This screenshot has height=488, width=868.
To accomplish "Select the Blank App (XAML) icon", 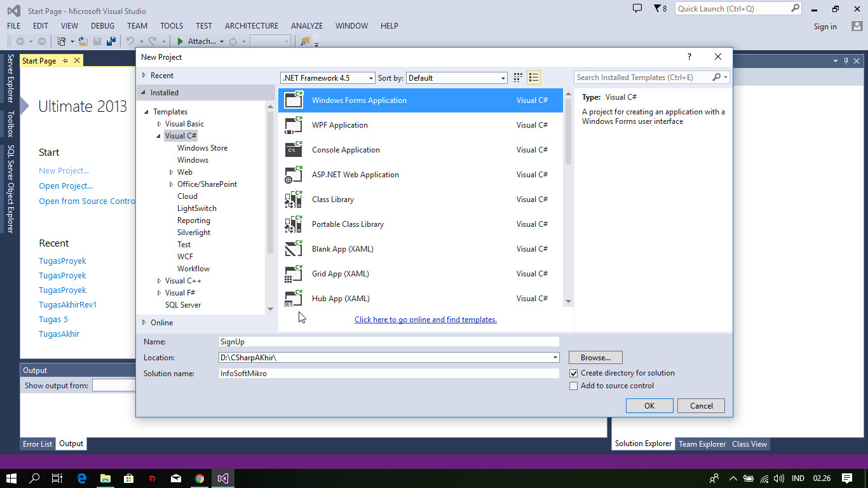I will 294,248.
